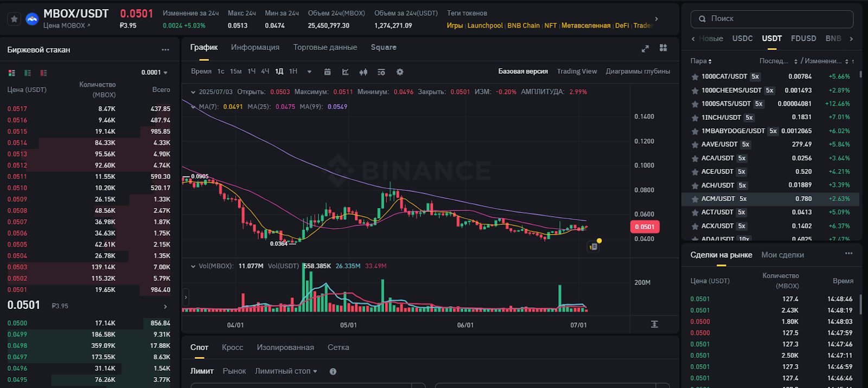
Task: Open info icon next to Лимитный стоп
Action: 333,372
